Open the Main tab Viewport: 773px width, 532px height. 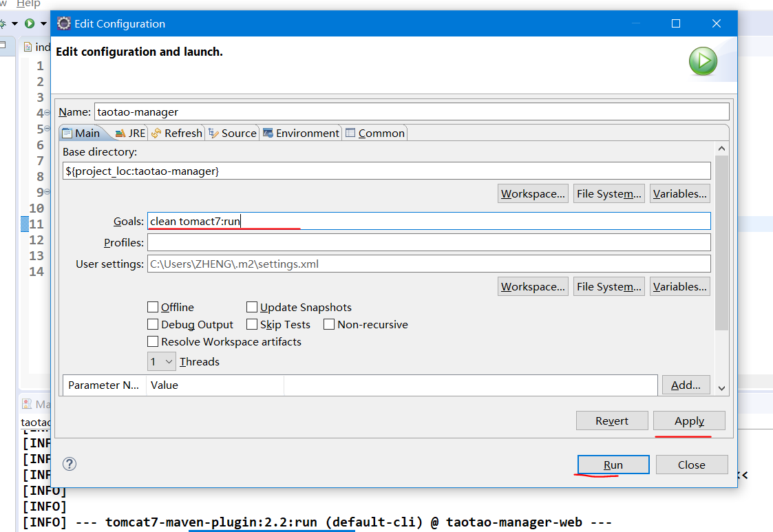[81, 133]
